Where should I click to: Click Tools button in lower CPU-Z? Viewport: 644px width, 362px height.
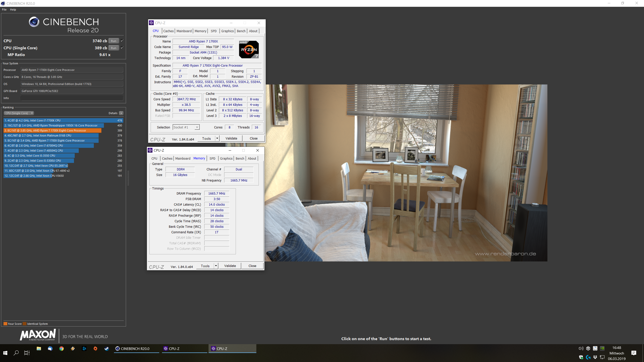pos(205,266)
